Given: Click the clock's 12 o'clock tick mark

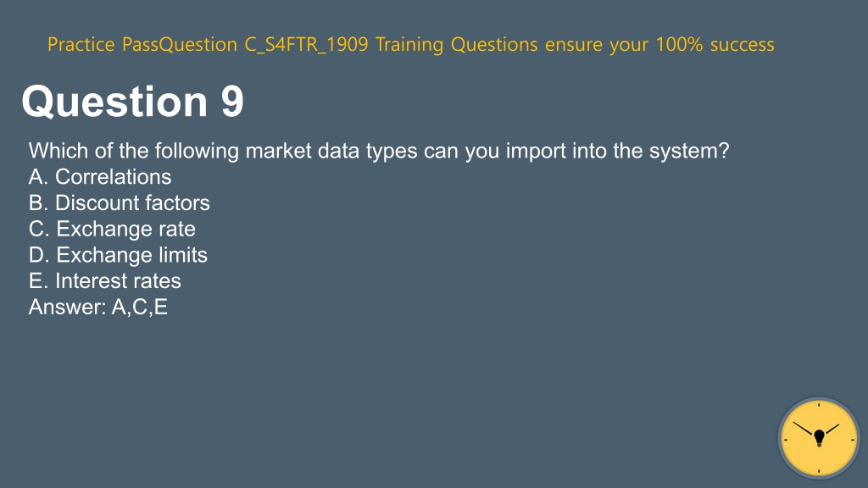Looking at the screenshot, I should pyautogui.click(x=819, y=406).
